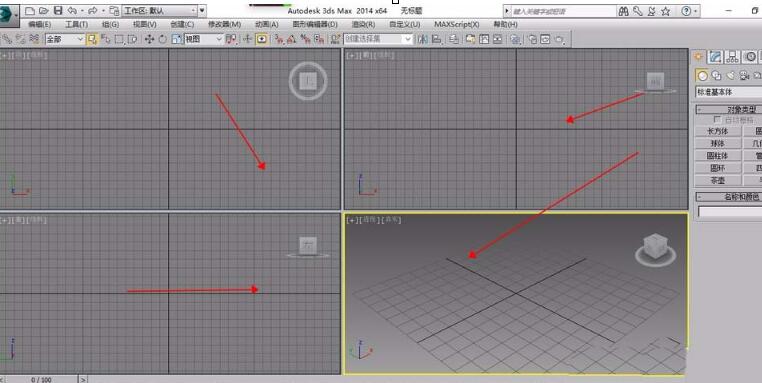762x383 pixels.
Task: Enable the 3D Snaps toggle
Action: (279, 39)
